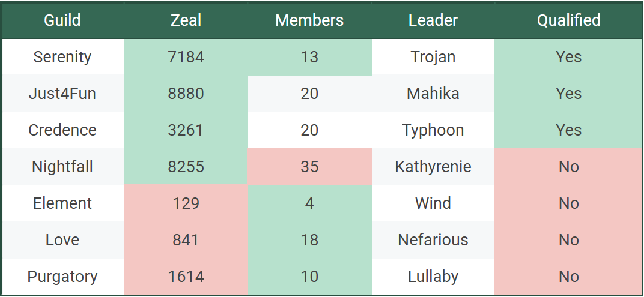This screenshot has width=644, height=297.
Task: Click the Lullaby leader cell
Action: (x=433, y=277)
